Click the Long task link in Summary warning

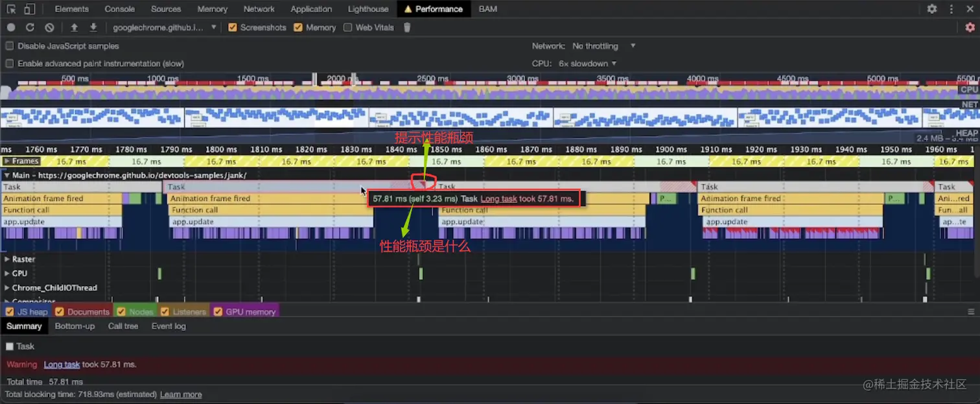point(62,364)
